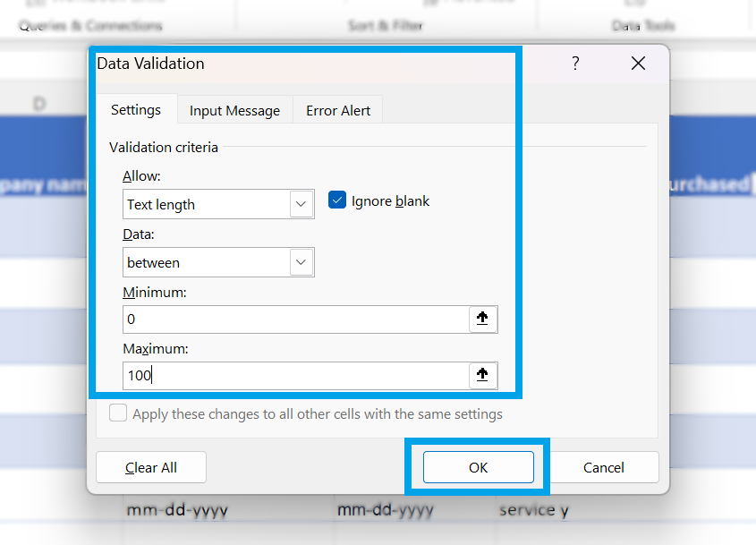This screenshot has height=545, width=756.
Task: Click into the Minimum input field
Action: coord(295,319)
